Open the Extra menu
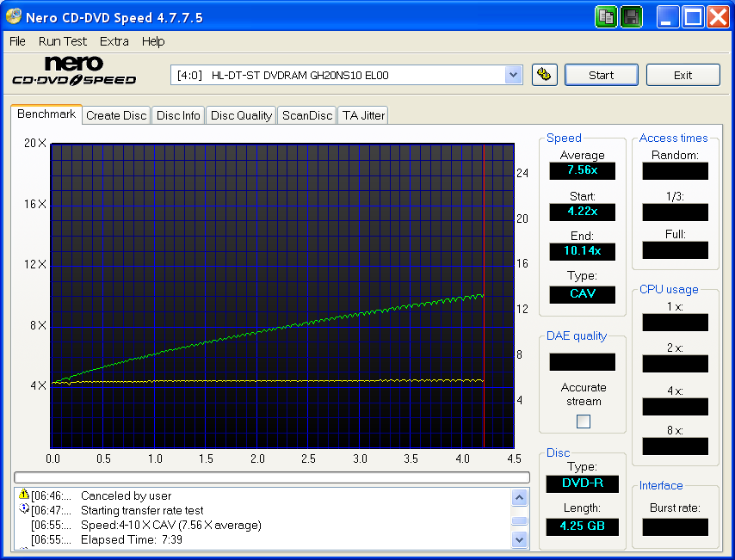The image size is (735, 560). point(114,41)
